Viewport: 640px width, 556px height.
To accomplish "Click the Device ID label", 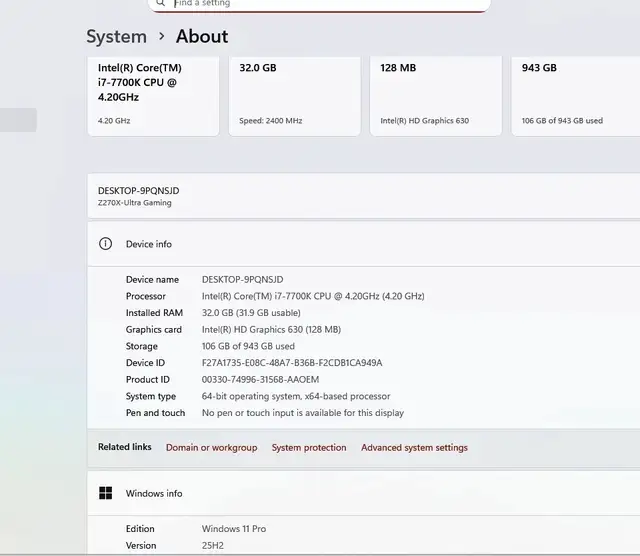I will 145,363.
